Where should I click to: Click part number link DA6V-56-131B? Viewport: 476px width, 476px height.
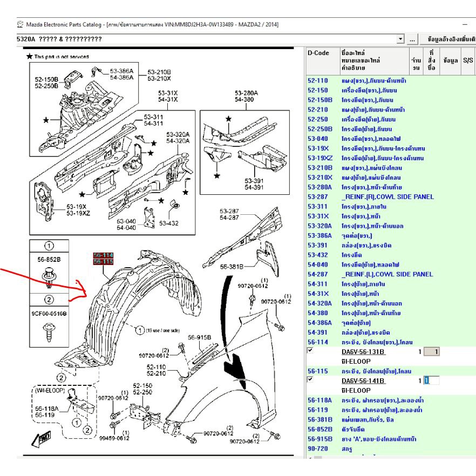coord(363,352)
